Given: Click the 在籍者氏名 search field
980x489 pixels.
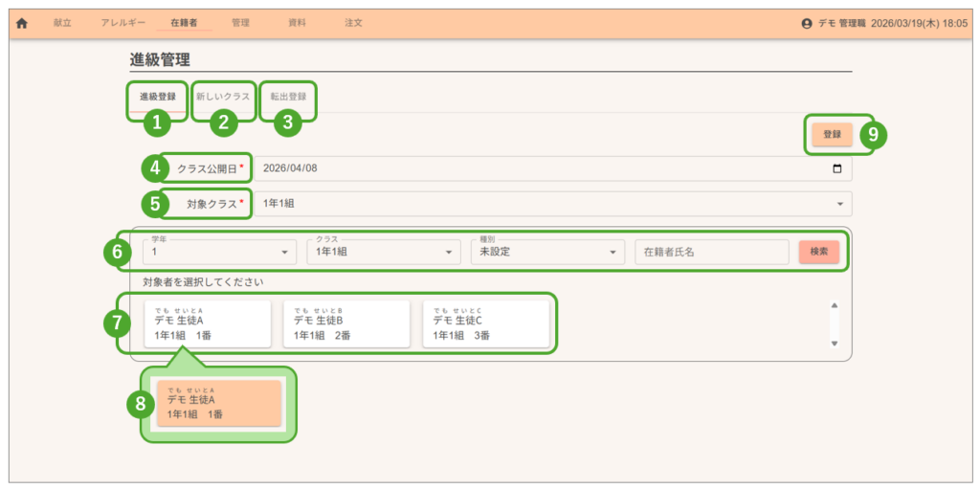Looking at the screenshot, I should [711, 252].
